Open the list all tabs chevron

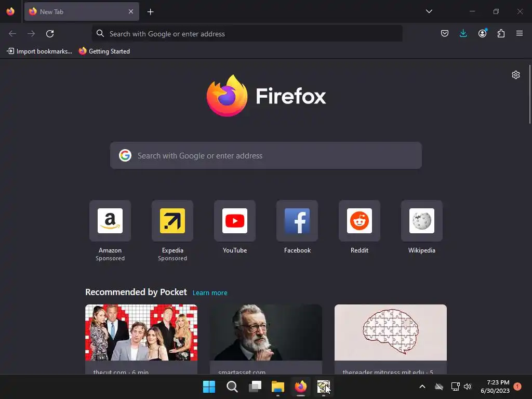[x=429, y=11]
